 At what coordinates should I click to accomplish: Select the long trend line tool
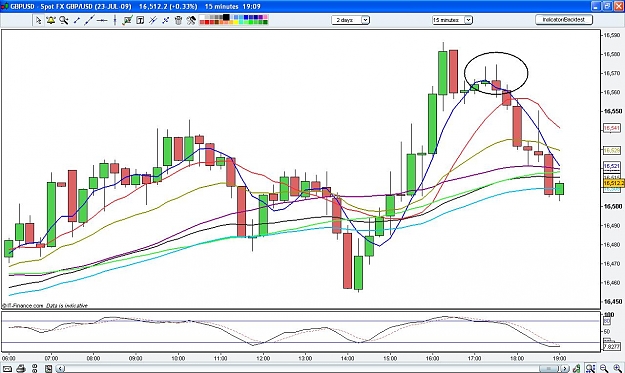coord(89,20)
